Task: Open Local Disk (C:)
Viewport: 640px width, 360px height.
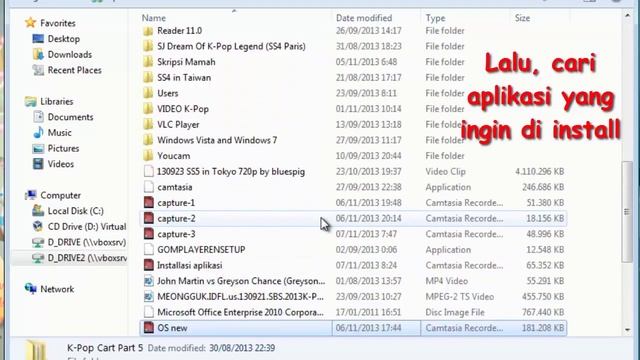Action: click(76, 211)
